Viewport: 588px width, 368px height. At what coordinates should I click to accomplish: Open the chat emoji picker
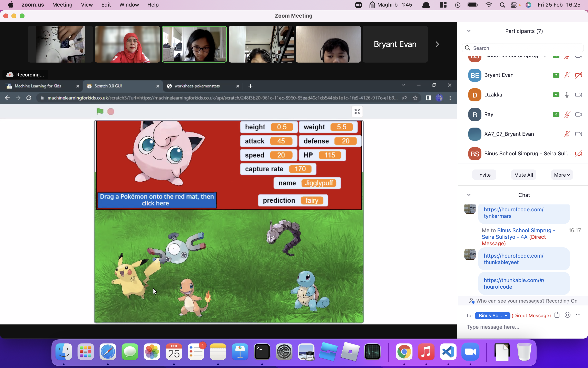coord(568,315)
